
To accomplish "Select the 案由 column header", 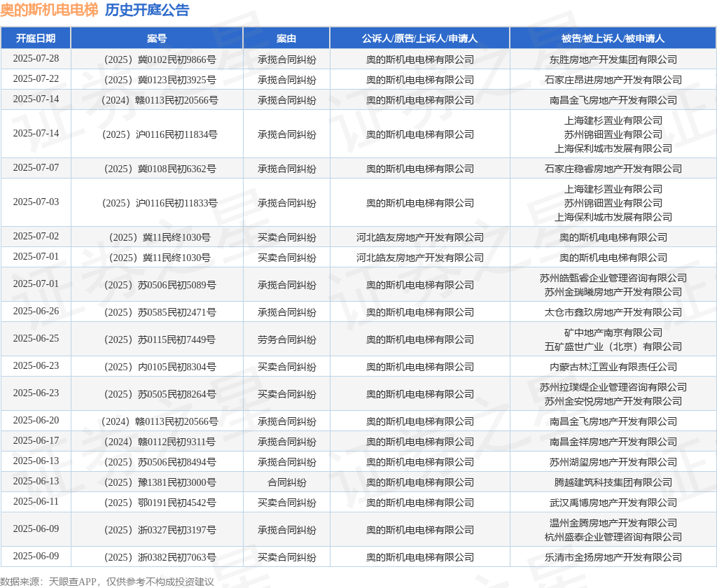I will (286, 38).
